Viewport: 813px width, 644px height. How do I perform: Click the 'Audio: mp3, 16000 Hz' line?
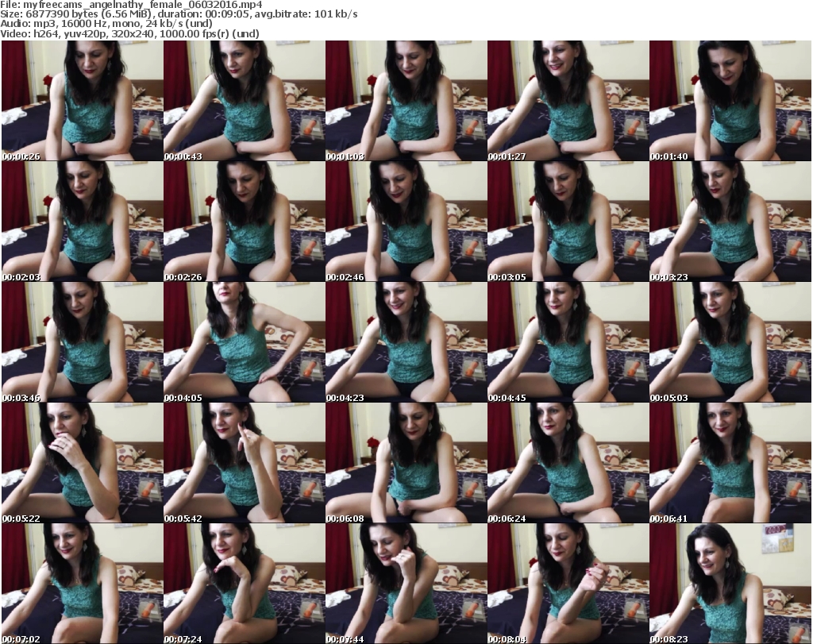[x=106, y=24]
